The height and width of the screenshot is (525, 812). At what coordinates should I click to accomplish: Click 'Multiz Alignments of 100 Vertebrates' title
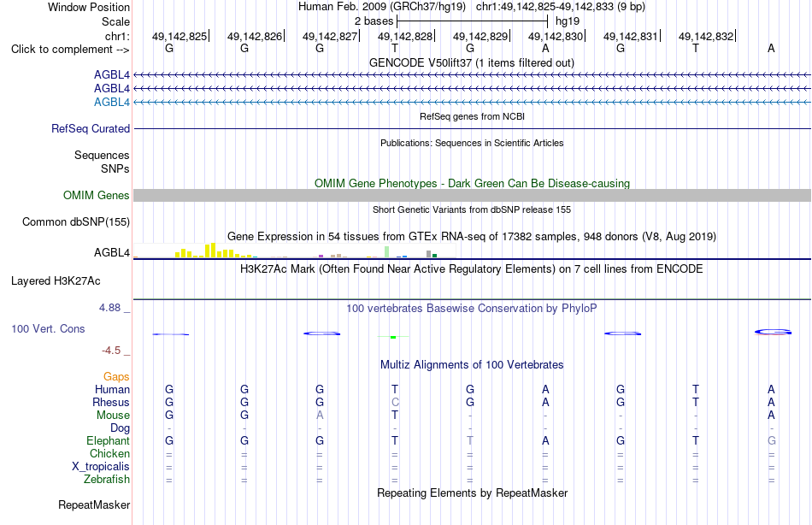(472, 365)
